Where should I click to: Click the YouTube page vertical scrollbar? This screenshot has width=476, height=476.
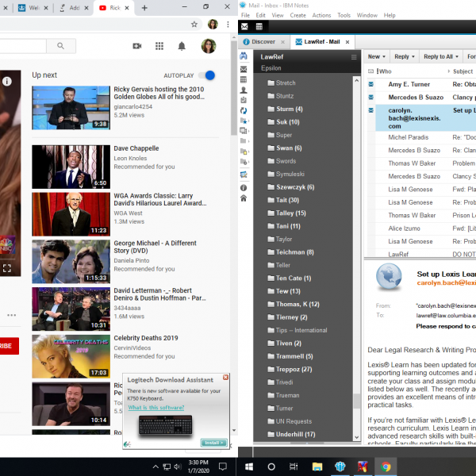pyautogui.click(x=234, y=88)
